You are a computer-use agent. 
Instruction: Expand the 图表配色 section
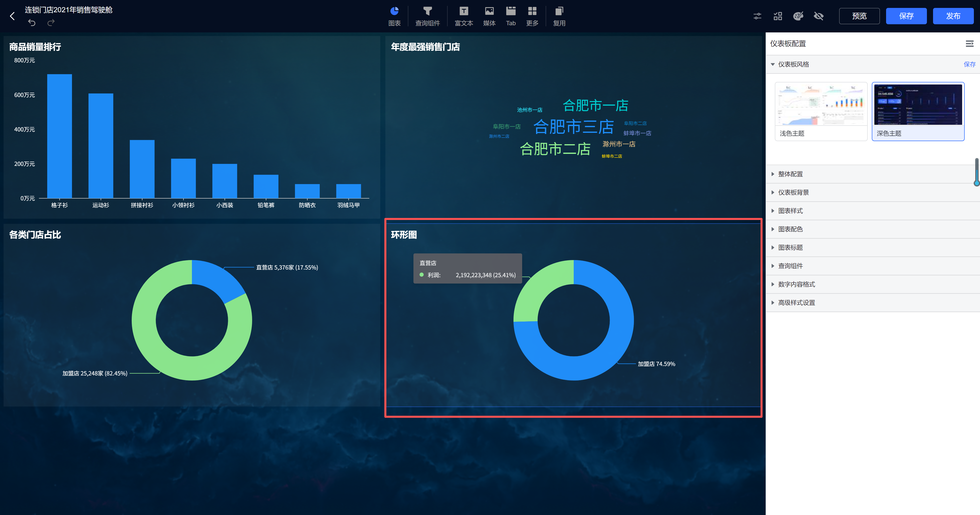click(x=790, y=229)
